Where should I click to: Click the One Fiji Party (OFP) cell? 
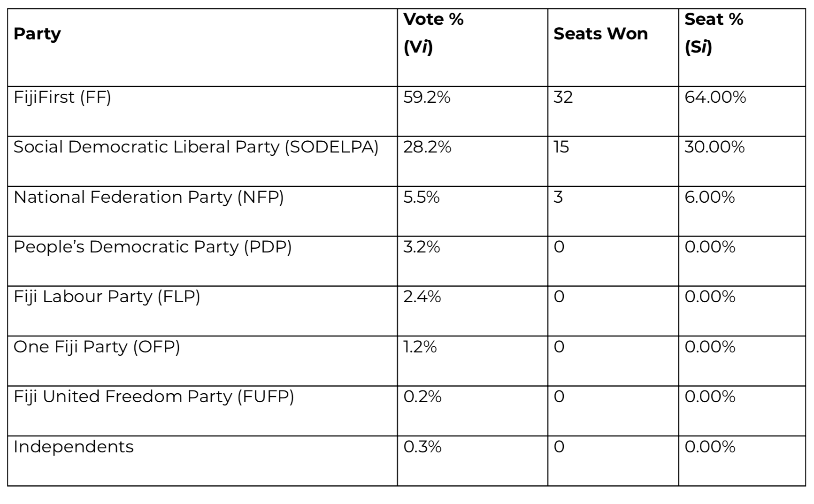tap(97, 347)
